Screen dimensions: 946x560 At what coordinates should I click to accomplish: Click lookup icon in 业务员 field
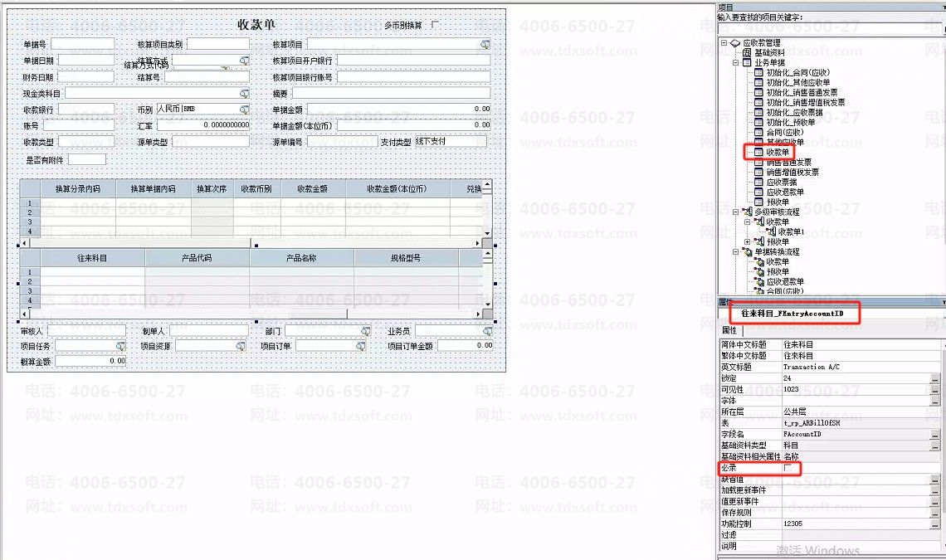pyautogui.click(x=487, y=331)
